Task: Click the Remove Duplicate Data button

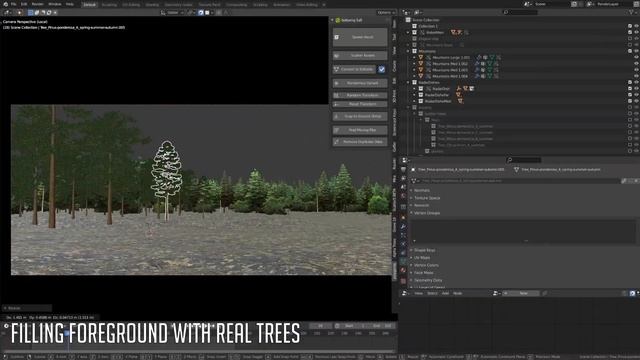Action: 360,142
